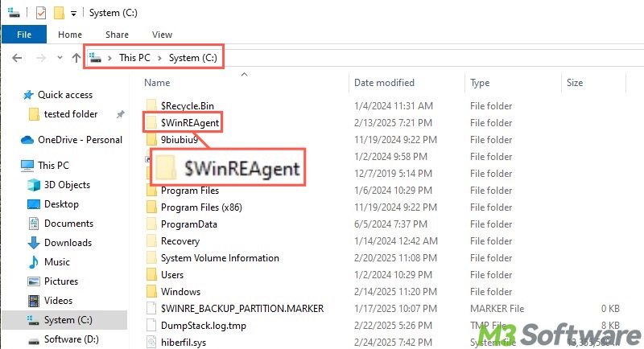The height and width of the screenshot is (349, 644).
Task: Open Downloads in navigation pane
Action: [x=68, y=243]
